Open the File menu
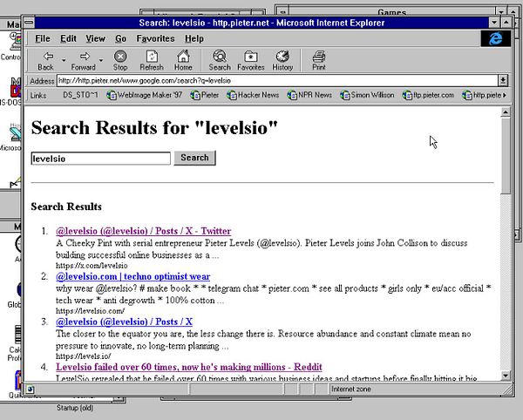 [x=43, y=38]
